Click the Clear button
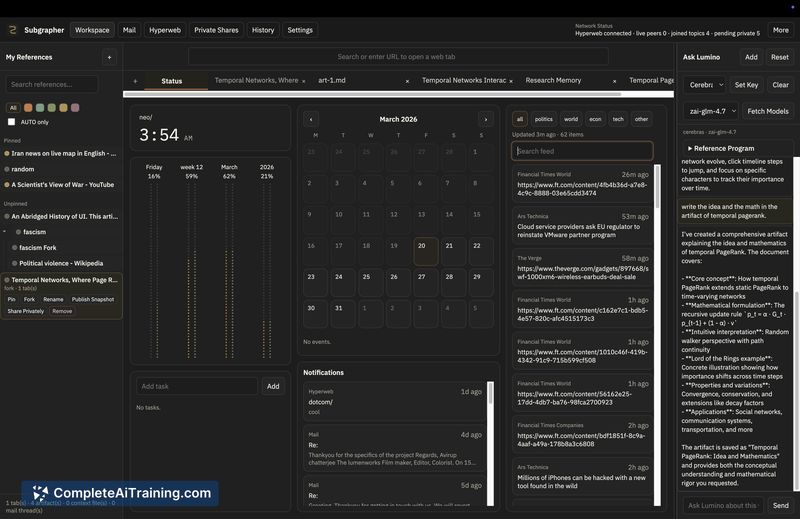The image size is (800, 519). (x=780, y=85)
